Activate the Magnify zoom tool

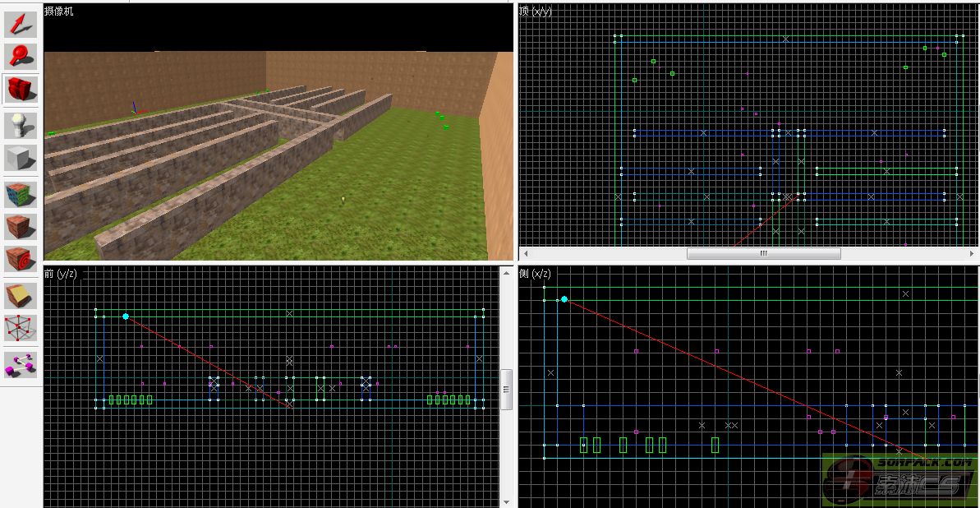coord(21,56)
